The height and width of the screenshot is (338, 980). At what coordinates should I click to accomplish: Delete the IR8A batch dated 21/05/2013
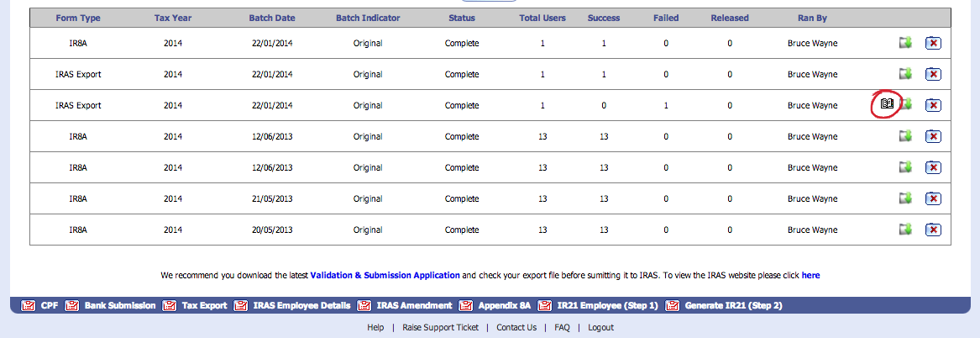tap(933, 198)
